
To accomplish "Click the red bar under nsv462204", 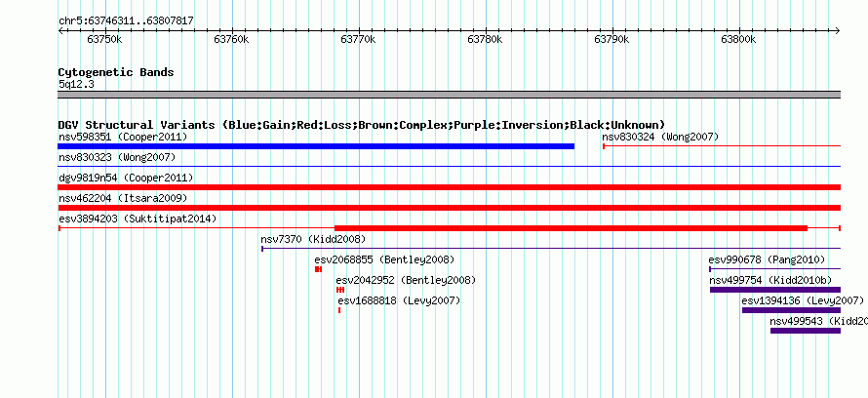I will point(450,208).
